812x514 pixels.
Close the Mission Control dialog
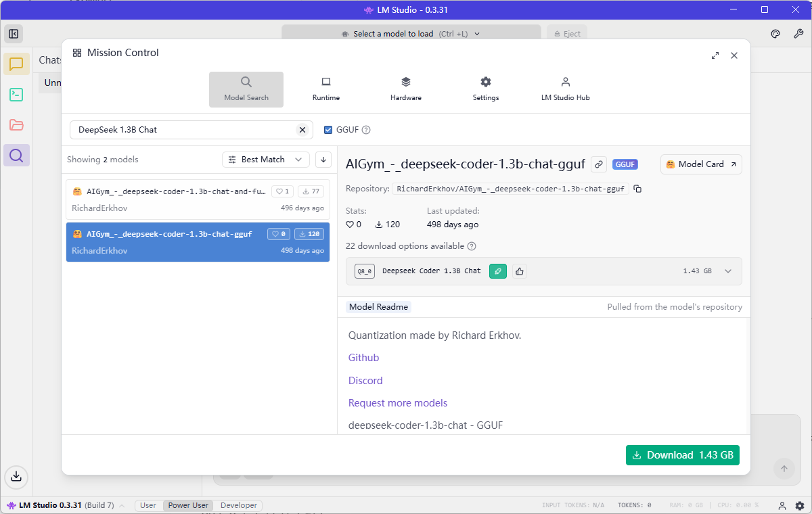[x=734, y=55]
